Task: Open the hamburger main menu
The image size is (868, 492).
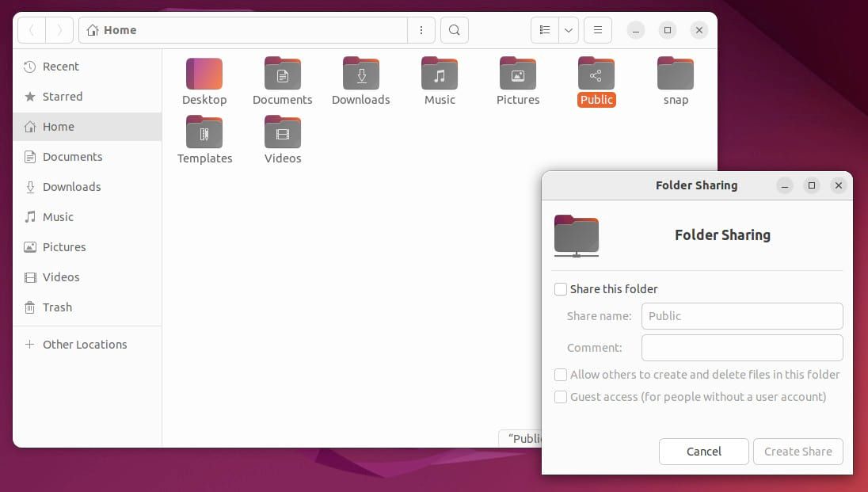Action: (597, 30)
